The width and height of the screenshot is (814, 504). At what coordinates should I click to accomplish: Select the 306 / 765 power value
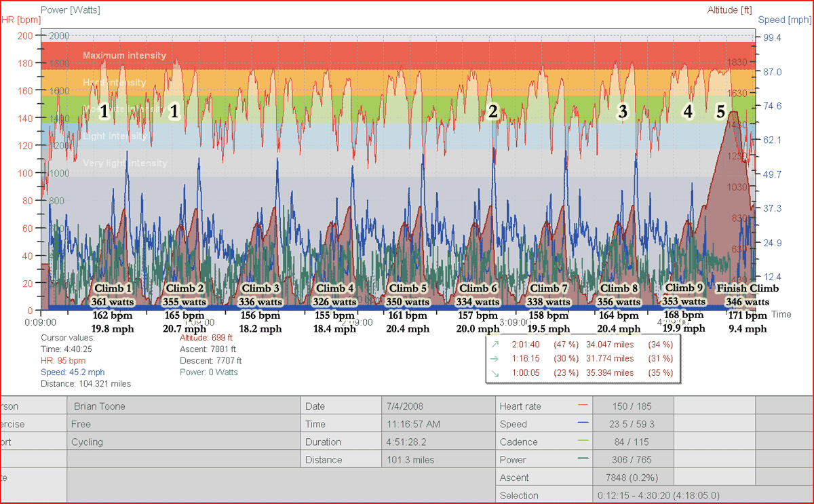(632, 459)
